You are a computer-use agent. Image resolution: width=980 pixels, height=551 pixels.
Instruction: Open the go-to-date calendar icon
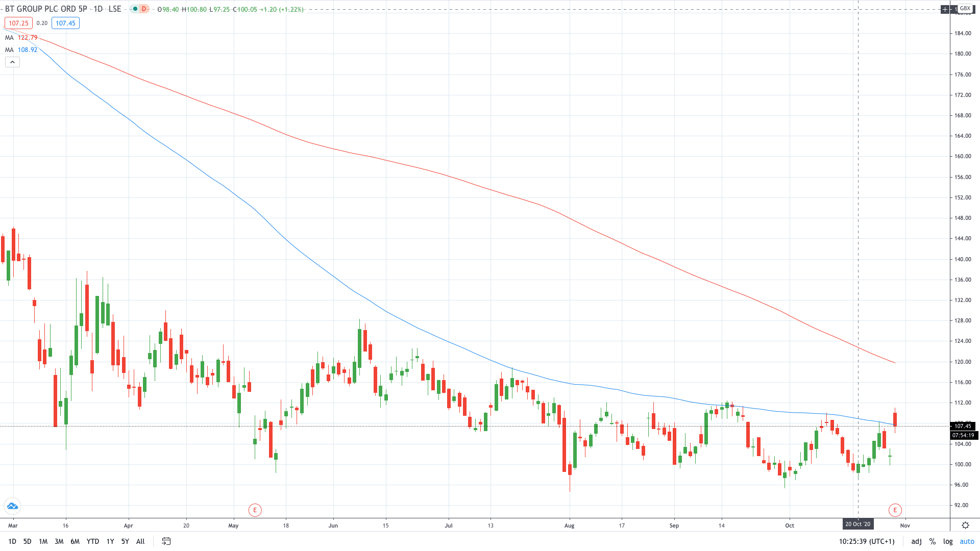tap(166, 541)
